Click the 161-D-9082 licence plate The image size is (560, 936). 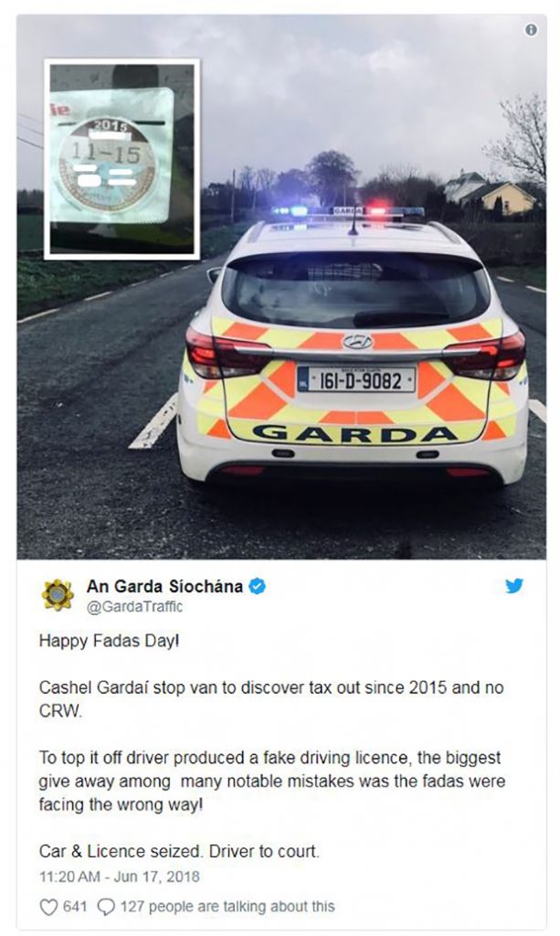[x=356, y=380]
